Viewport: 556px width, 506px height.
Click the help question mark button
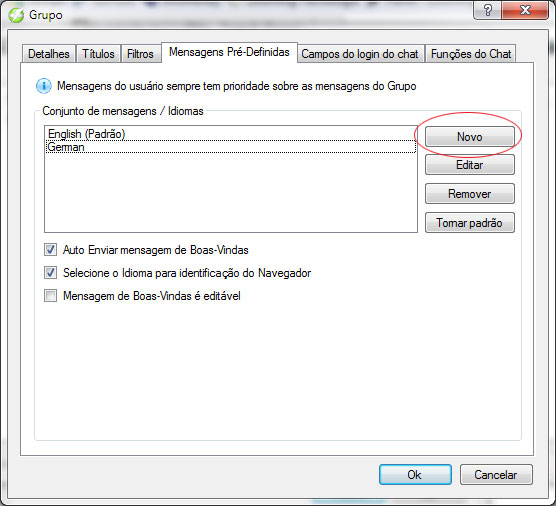[x=488, y=11]
